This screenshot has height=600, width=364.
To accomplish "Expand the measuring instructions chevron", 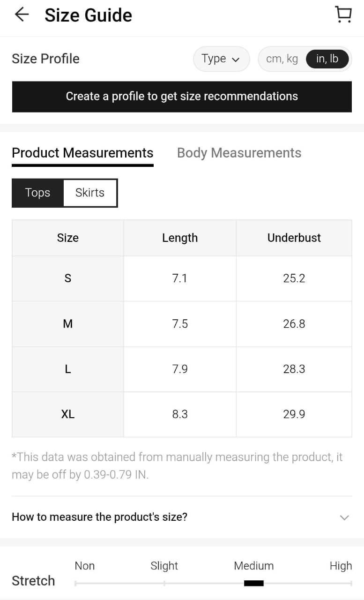I will 344,517.
